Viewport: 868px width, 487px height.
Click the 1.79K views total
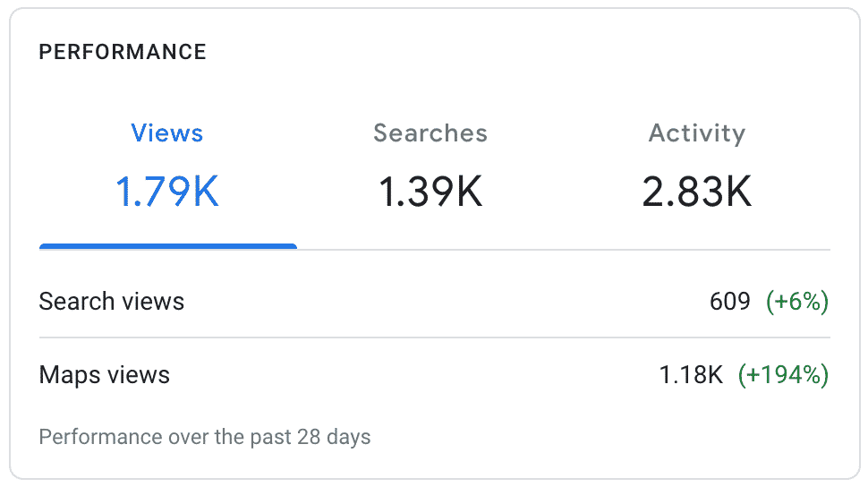pyautogui.click(x=167, y=192)
